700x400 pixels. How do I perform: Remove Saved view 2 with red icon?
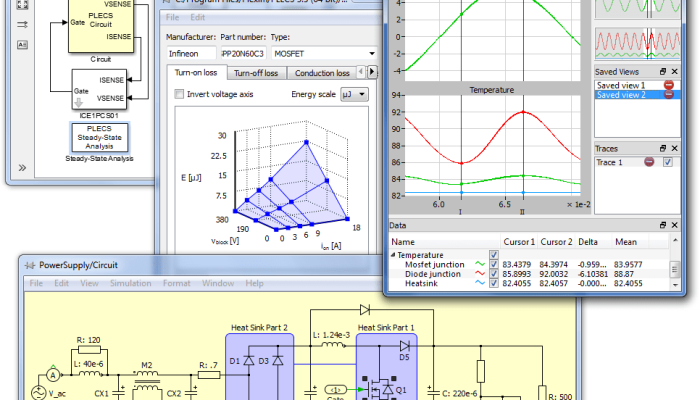coord(668,95)
